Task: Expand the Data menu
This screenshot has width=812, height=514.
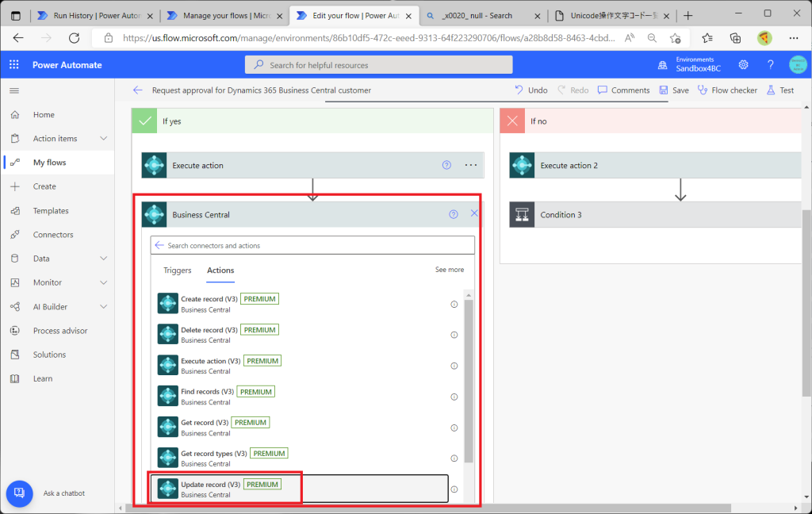Action: point(104,259)
